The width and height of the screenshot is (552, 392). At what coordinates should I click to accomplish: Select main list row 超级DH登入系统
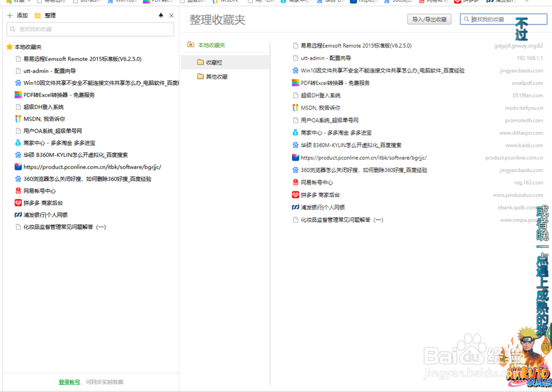(x=417, y=95)
